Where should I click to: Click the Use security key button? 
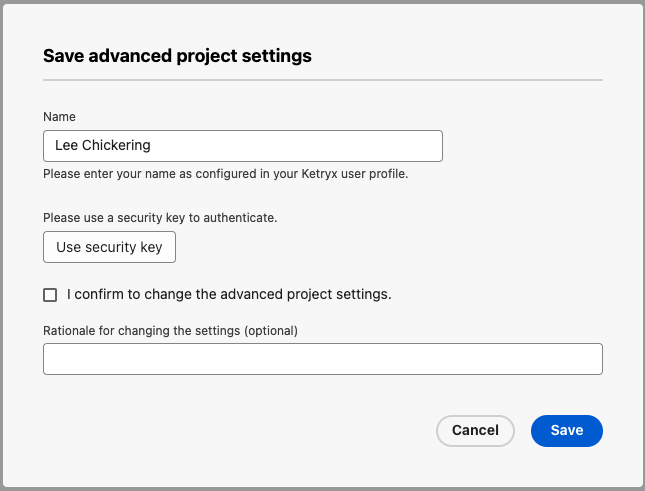click(x=109, y=247)
